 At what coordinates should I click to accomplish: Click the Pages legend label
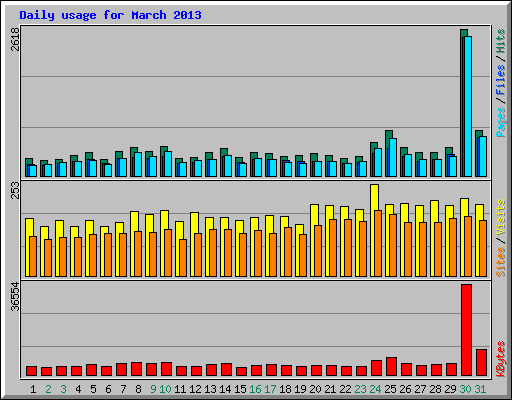501,122
